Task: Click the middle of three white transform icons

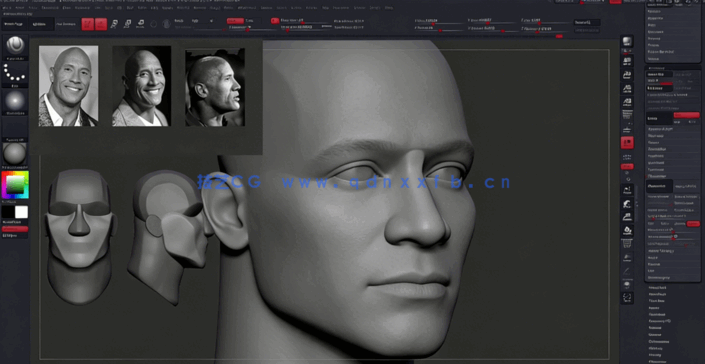Action: click(128, 24)
